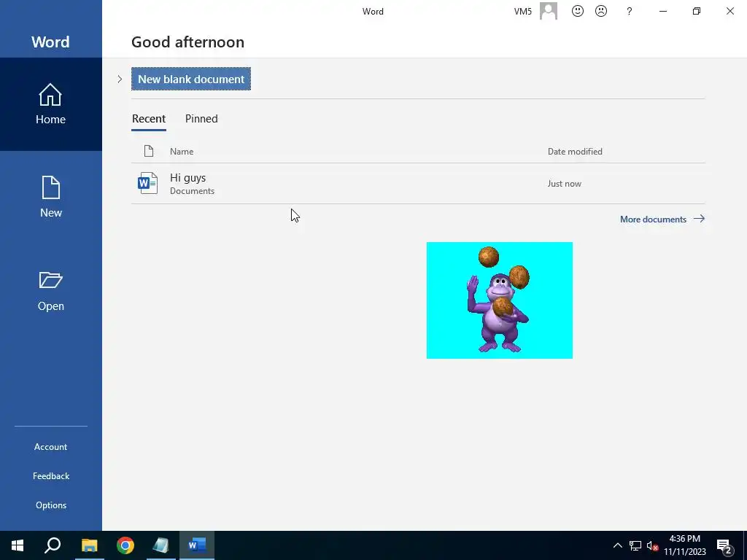Click the juggling purple gorilla image
Image resolution: width=747 pixels, height=560 pixels.
click(499, 300)
